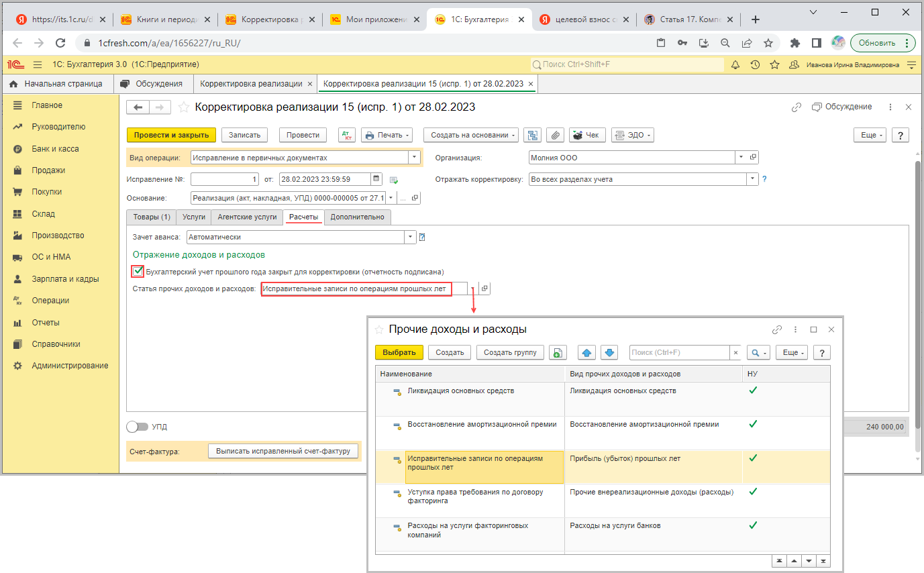Click Выписать исправленный счет-фактуру button
The width and height of the screenshot is (924, 573).
click(283, 451)
